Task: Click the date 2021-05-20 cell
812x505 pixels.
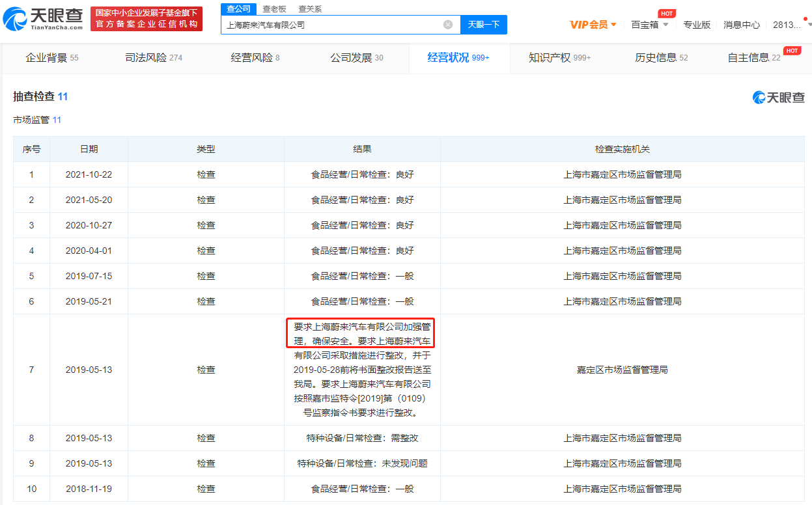Action: 89,200
